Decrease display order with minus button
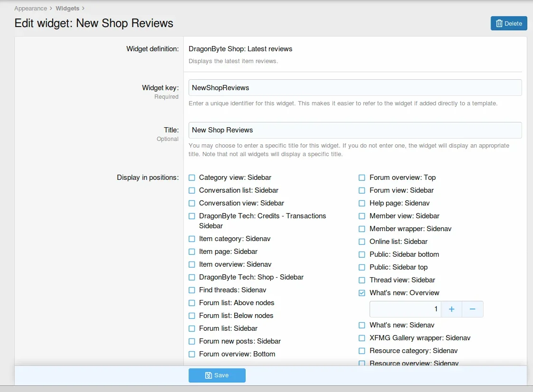The height and width of the screenshot is (392, 533). coord(473,309)
